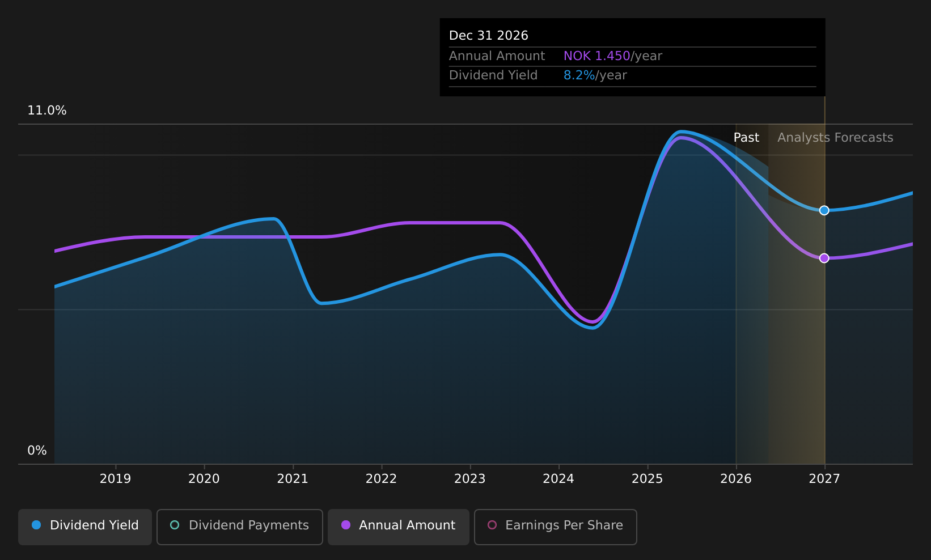Click the 2023 x-axis label
931x560 pixels.
470,479
